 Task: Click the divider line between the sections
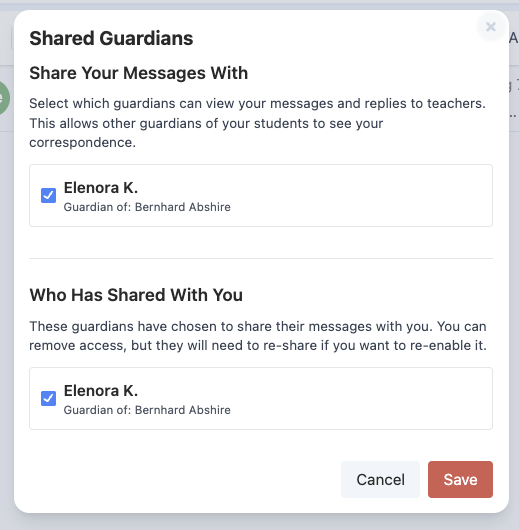(261, 259)
